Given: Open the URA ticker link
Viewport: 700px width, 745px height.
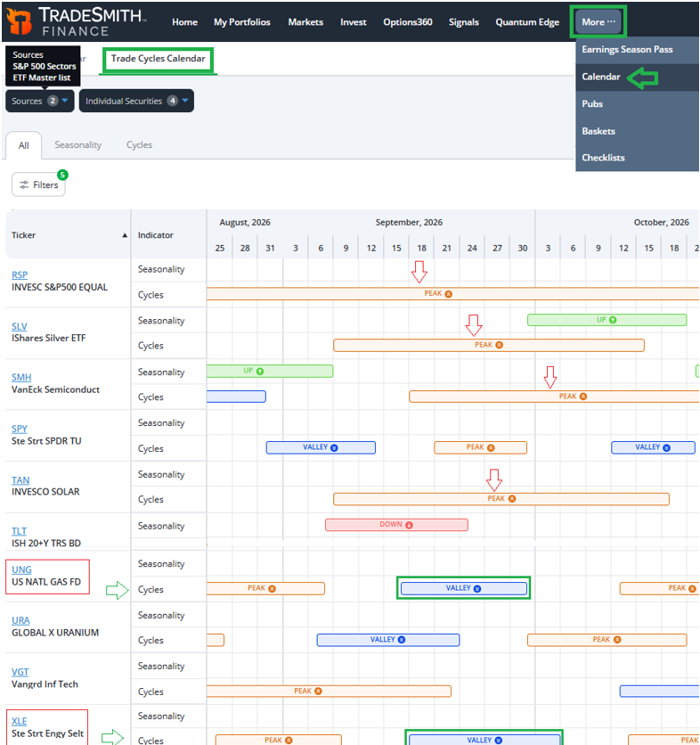Looking at the screenshot, I should point(20,620).
